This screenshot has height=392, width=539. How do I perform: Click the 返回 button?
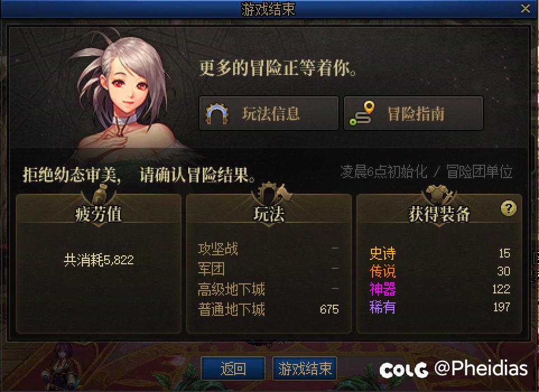[x=233, y=368]
